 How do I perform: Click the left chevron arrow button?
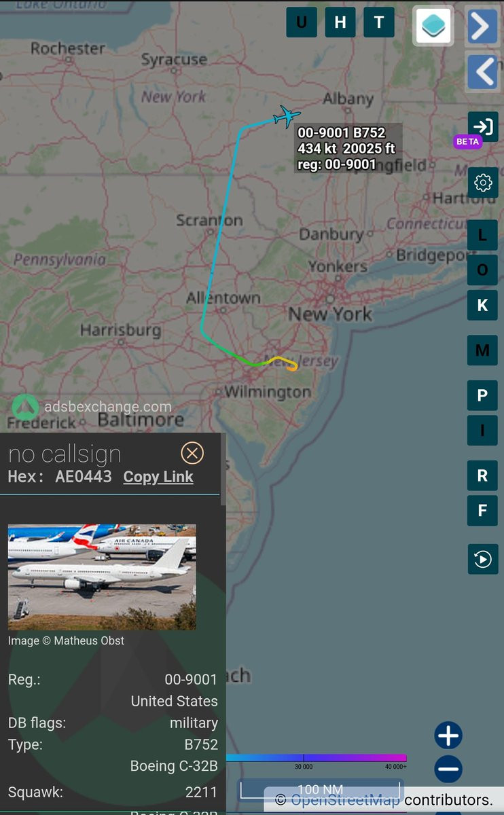(482, 72)
